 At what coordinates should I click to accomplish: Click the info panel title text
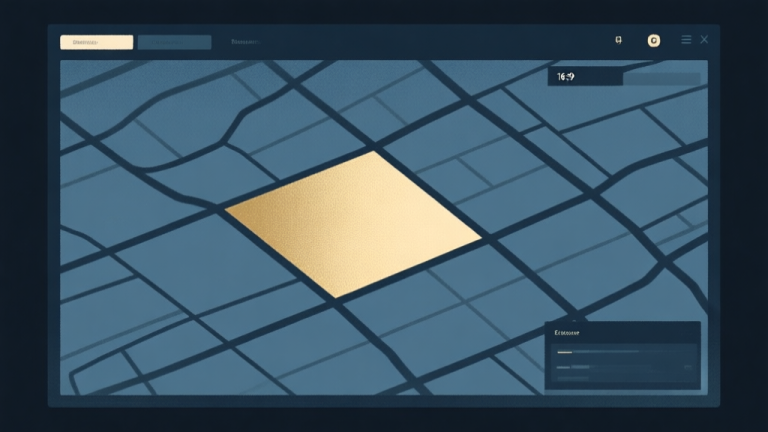point(567,333)
